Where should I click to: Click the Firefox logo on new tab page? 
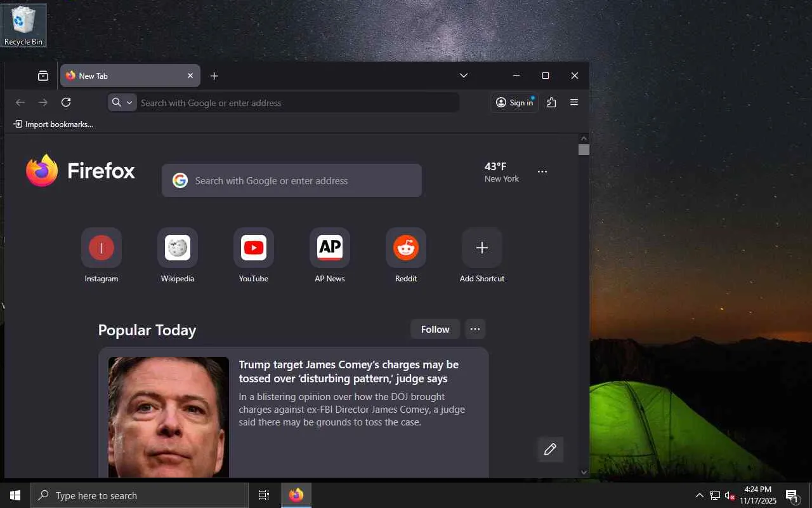pos(81,170)
